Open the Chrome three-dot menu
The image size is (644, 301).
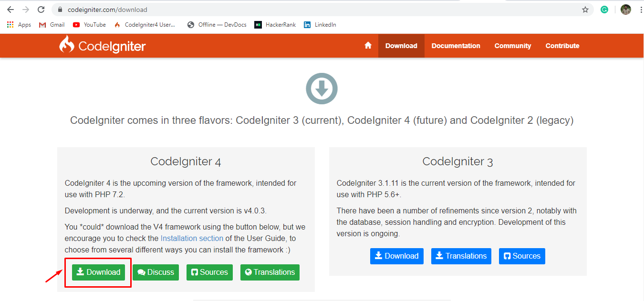tap(641, 9)
